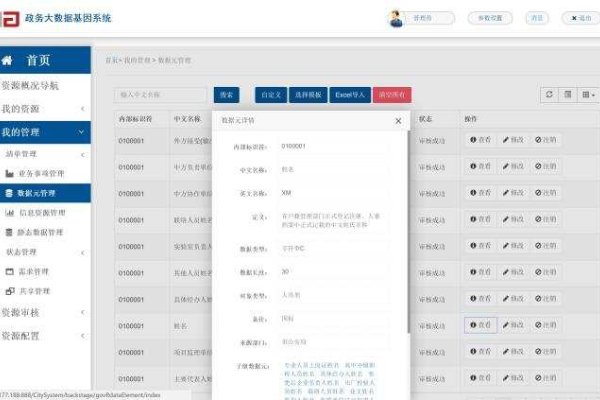View details for the 具体经办人 row
Viewport: 600px width, 400px height.
[x=480, y=299]
